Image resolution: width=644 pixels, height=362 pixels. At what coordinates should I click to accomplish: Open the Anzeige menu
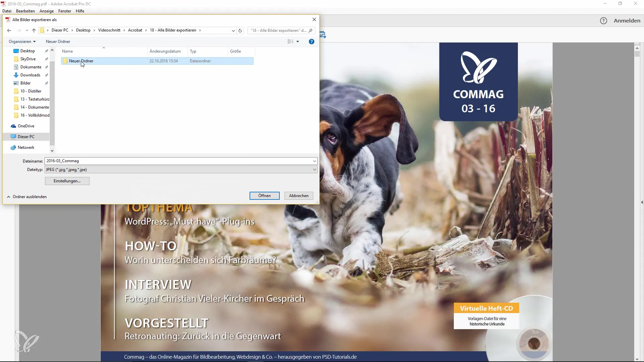46,11
